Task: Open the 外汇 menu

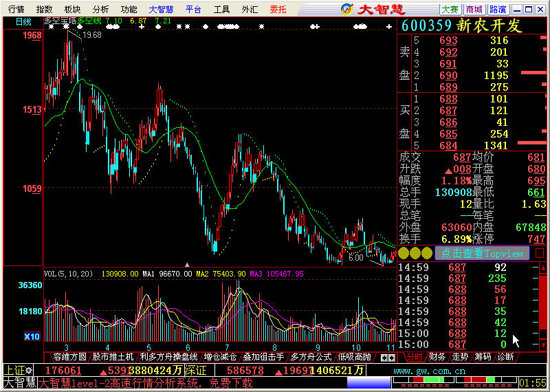Action: point(250,10)
